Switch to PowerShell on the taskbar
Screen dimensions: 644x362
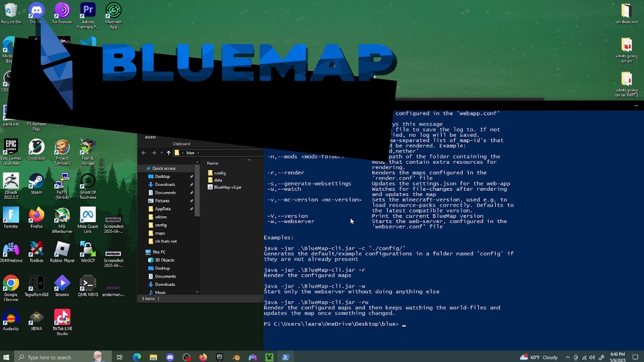click(286, 357)
